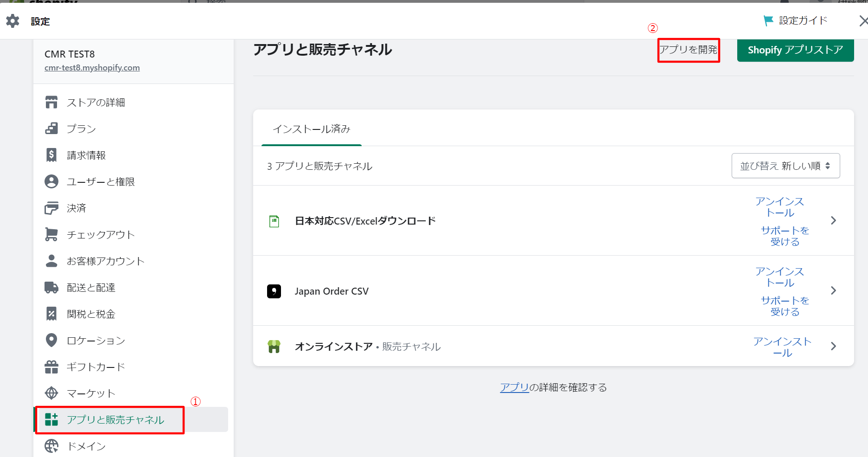Uninstall the オンラインストア sales channel
Viewport: 868px width, 457px height.
point(782,347)
